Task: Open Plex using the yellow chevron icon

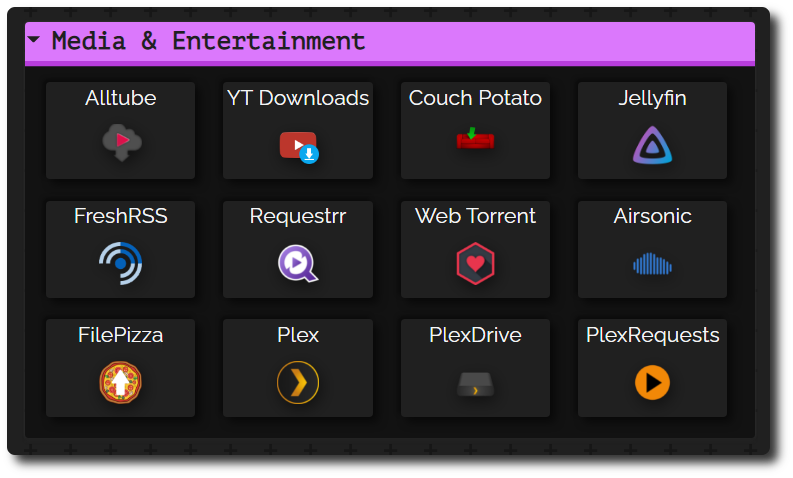Action: pyautogui.click(x=298, y=382)
